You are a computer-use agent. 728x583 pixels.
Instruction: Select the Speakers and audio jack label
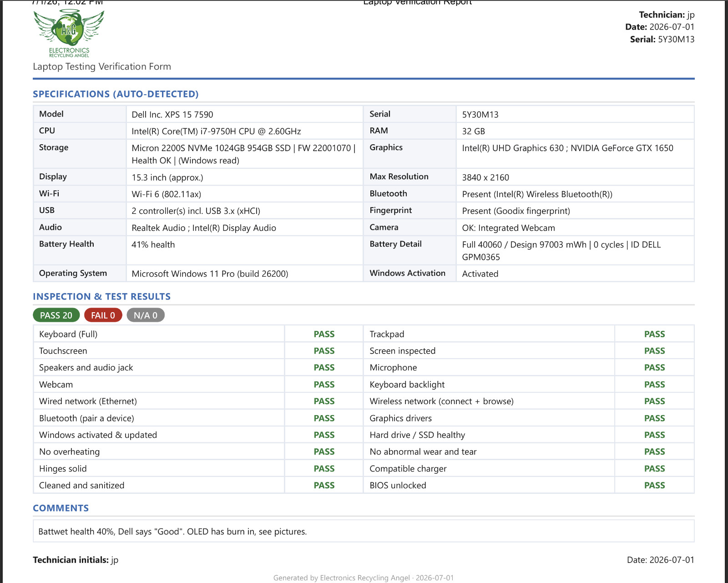(x=86, y=368)
